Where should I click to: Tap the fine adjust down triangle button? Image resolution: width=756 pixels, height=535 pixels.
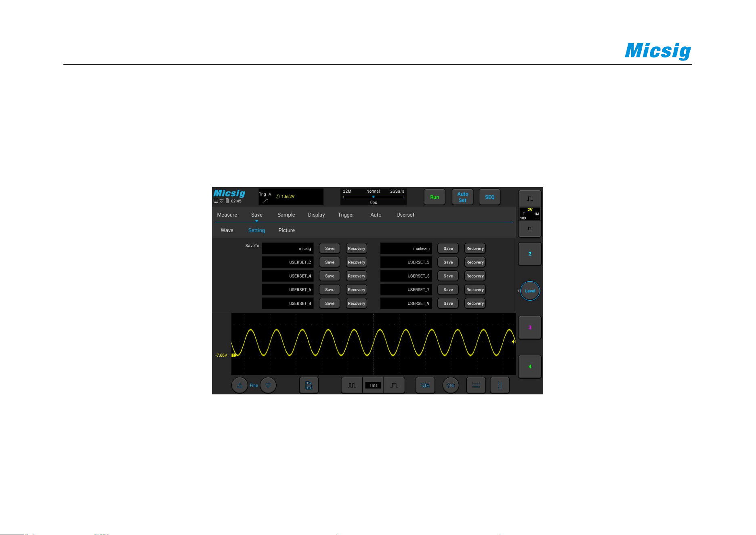coord(268,385)
